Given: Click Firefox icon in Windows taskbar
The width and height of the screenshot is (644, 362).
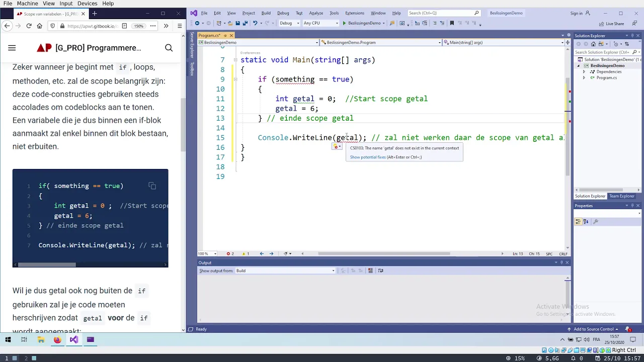Looking at the screenshot, I should click(57, 340).
